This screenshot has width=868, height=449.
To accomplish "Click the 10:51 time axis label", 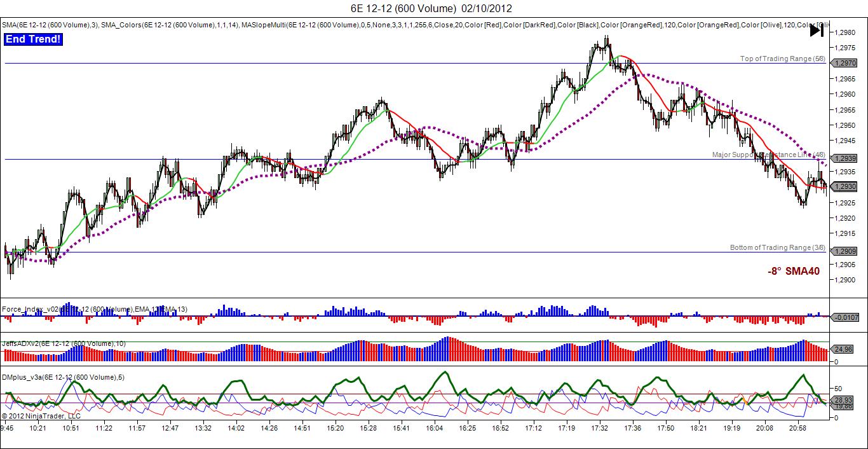I will point(71,429).
